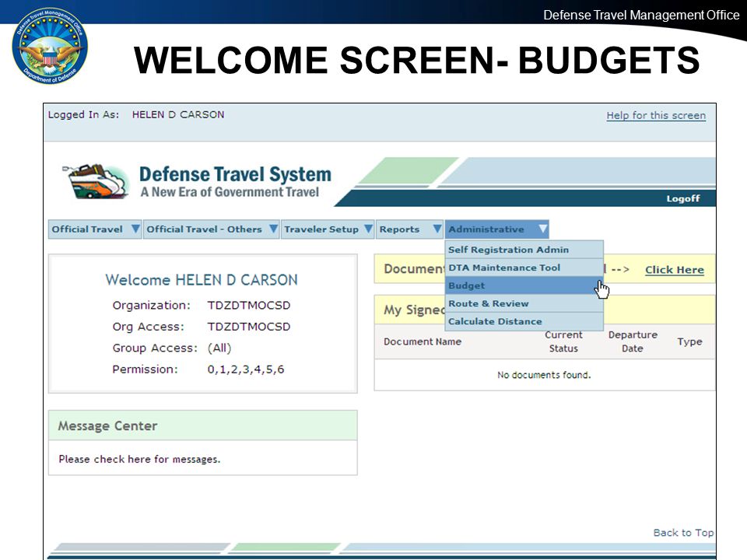Click the Permission value 0,1,2,3,4,5,6
Screen dimensions: 747x560
click(246, 369)
